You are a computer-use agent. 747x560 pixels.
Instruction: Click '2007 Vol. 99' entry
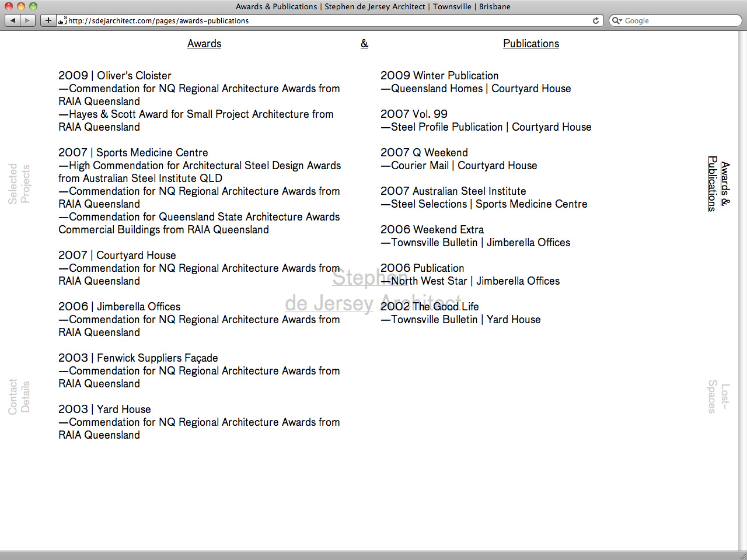click(414, 114)
